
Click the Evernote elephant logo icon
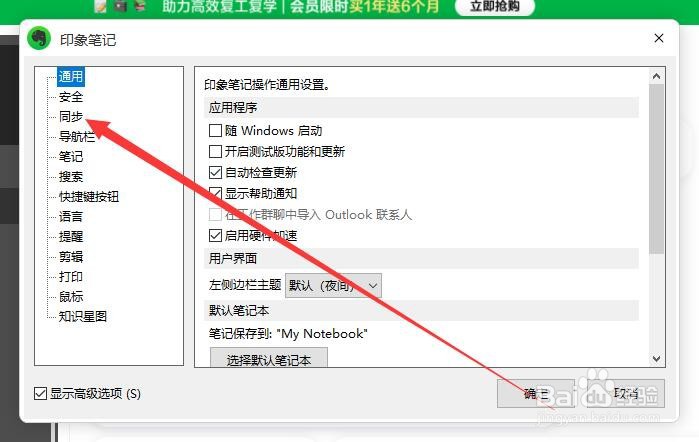[x=39, y=38]
